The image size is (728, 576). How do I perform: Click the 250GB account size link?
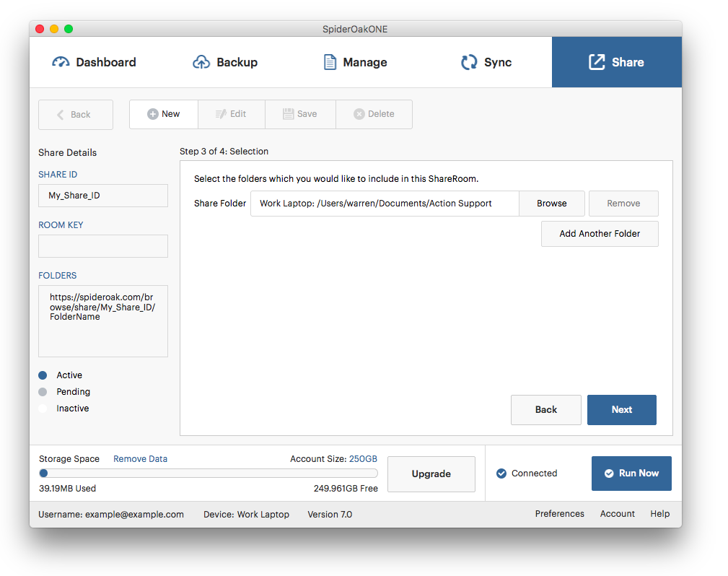point(363,459)
